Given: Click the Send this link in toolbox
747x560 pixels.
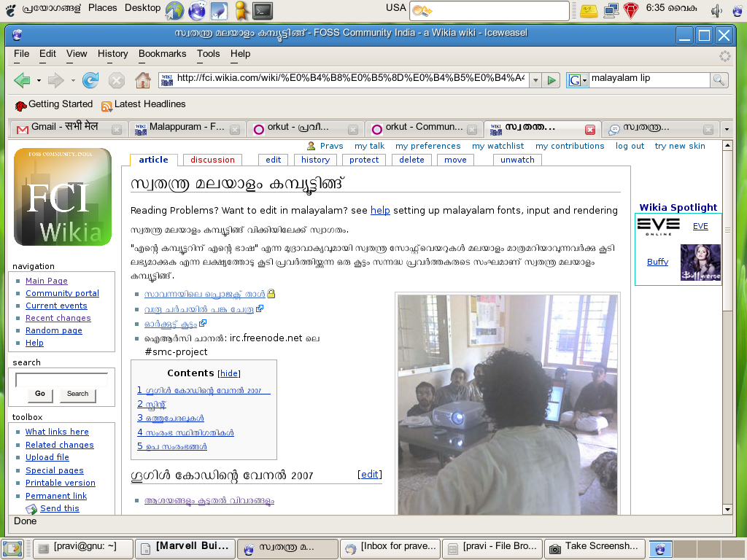Looking at the screenshot, I should [x=60, y=508].
